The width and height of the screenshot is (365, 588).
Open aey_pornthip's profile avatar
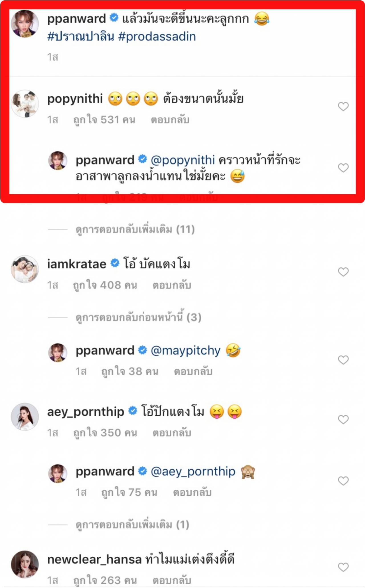pyautogui.click(x=25, y=416)
